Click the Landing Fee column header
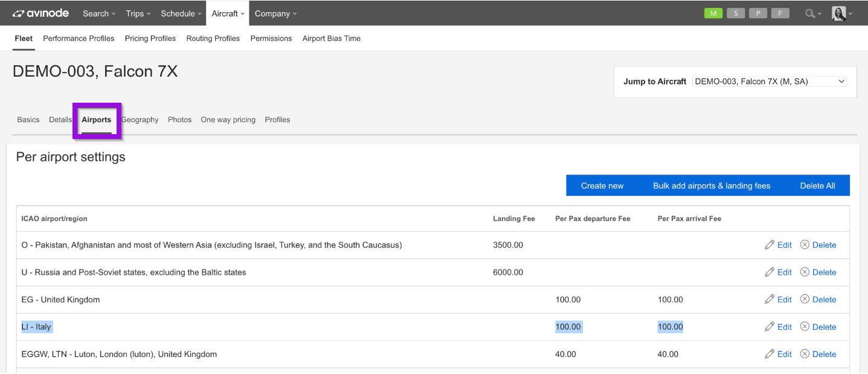Screen dimensions: 868x374 pos(514,219)
